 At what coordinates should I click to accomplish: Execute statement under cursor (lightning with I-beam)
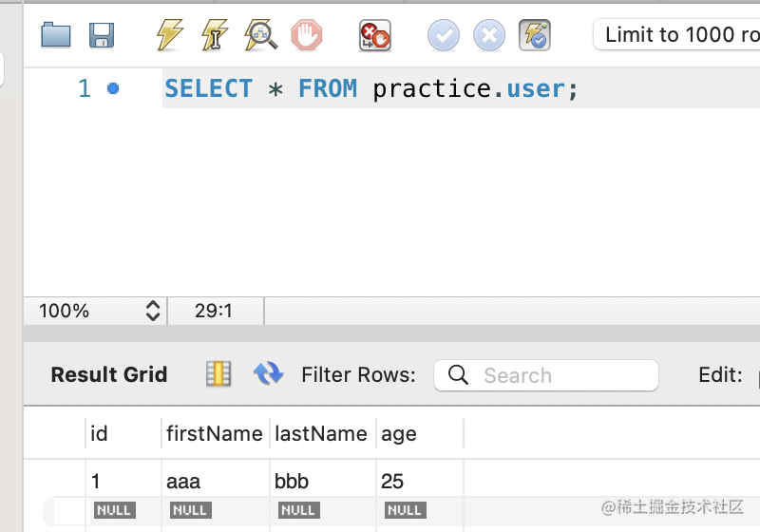(x=215, y=36)
